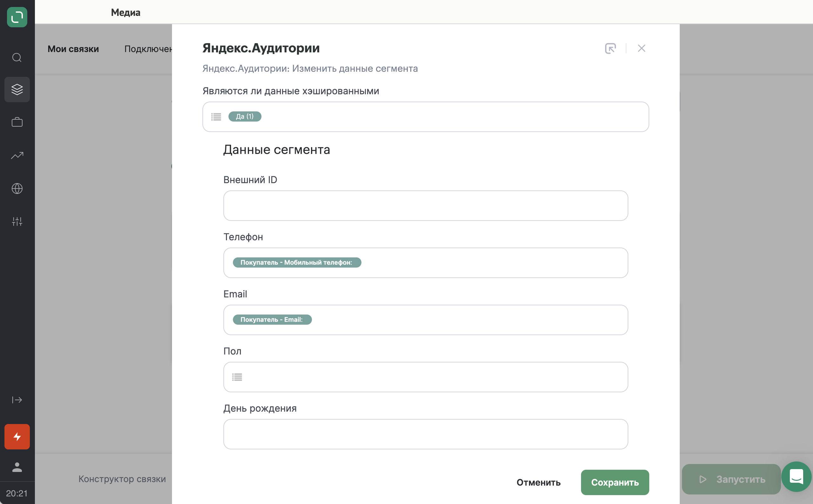Click the Сохранить button

tap(615, 482)
